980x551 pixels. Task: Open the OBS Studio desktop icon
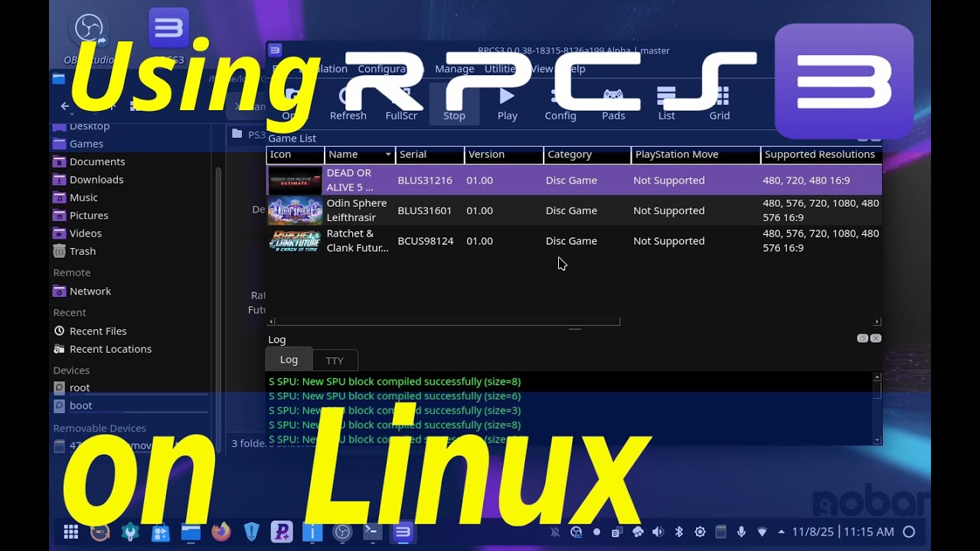click(x=90, y=37)
